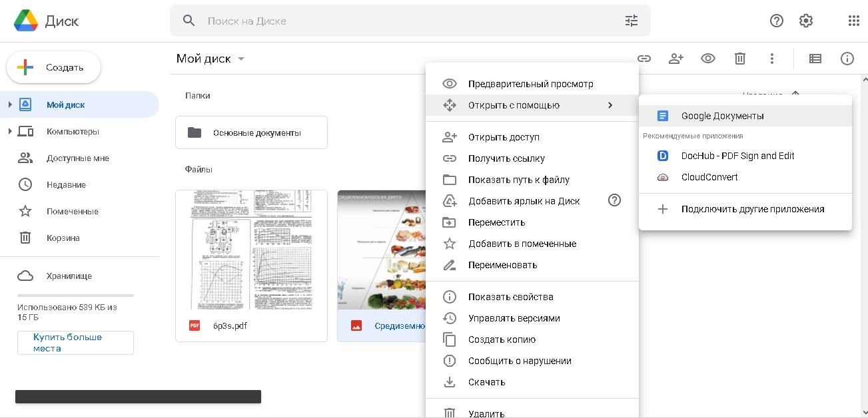Open search filter options icon

(632, 21)
